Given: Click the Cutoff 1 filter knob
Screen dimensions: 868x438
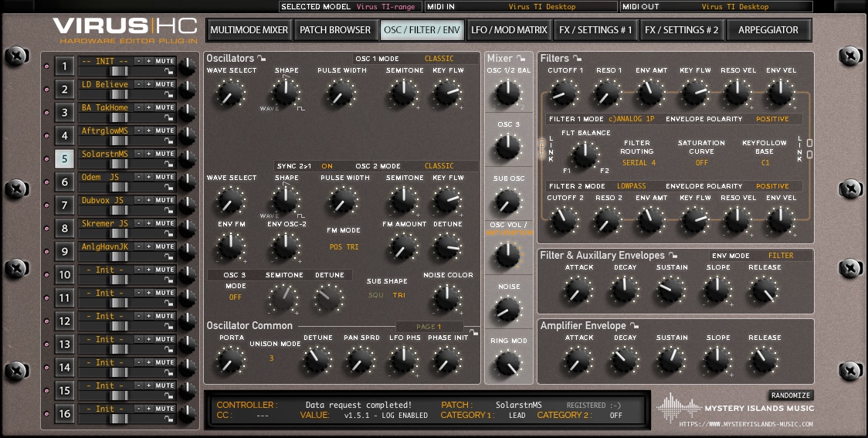Looking at the screenshot, I should pos(564,93).
